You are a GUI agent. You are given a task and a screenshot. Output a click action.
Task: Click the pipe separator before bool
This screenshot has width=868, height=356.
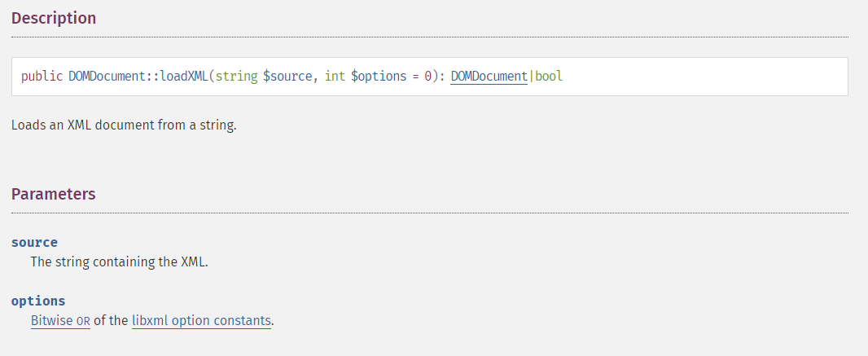coord(532,77)
